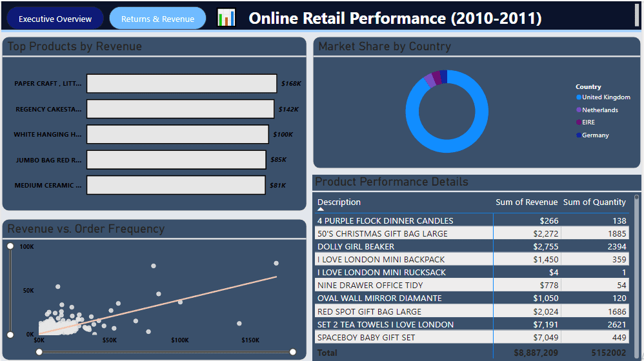The height and width of the screenshot is (361, 644).
Task: Open the Executive Overview page
Action: 55,19
